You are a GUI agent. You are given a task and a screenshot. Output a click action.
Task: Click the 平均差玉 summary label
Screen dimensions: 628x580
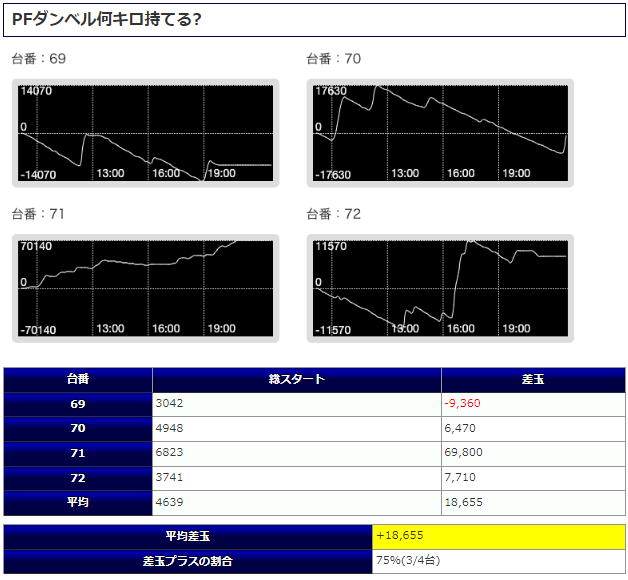(188, 537)
